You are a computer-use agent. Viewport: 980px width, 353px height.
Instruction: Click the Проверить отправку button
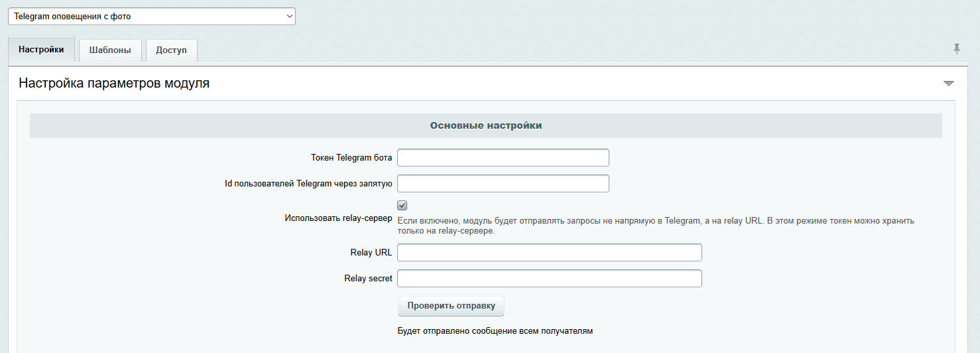click(x=451, y=306)
